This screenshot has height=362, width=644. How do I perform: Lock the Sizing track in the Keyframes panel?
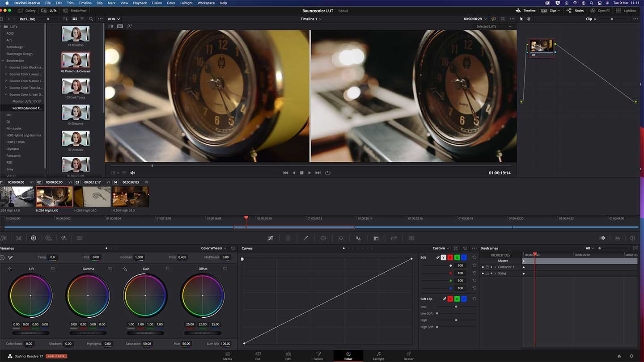point(487,273)
